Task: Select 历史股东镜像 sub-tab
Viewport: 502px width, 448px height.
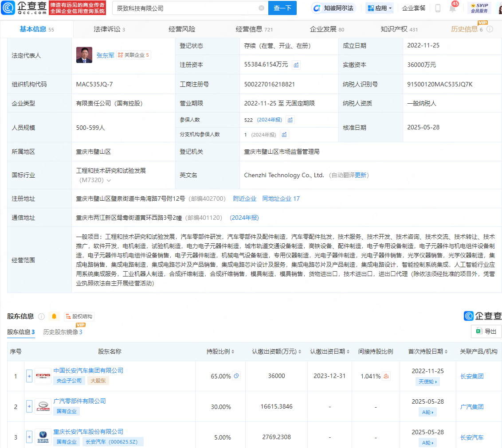Action: tap(63, 332)
